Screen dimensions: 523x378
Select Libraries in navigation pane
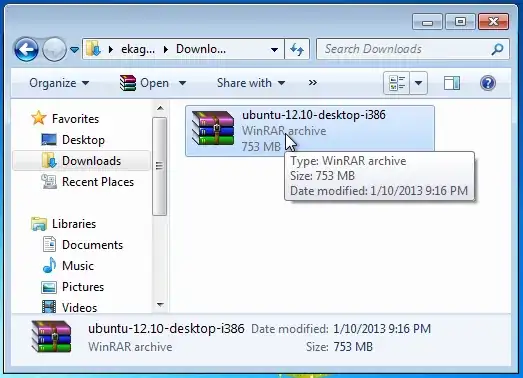tap(74, 224)
